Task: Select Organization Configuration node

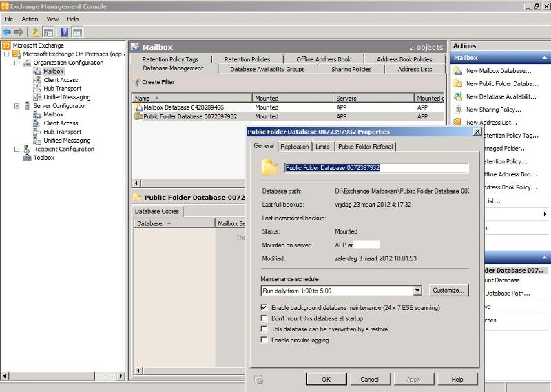Action: pyautogui.click(x=68, y=63)
